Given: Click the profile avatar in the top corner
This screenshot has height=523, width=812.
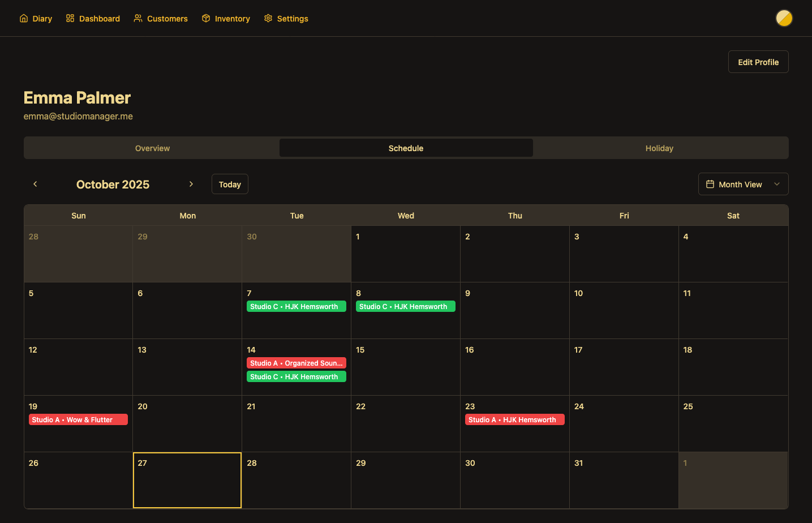Looking at the screenshot, I should [784, 18].
